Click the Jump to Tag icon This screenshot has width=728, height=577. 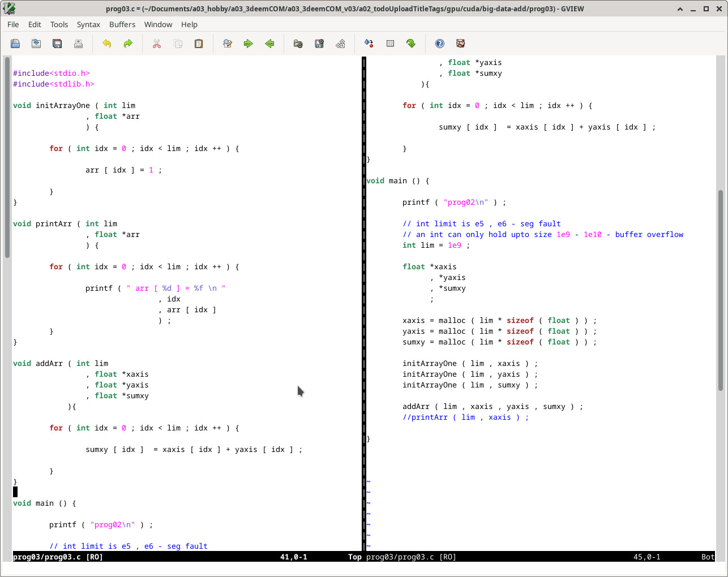pos(411,44)
